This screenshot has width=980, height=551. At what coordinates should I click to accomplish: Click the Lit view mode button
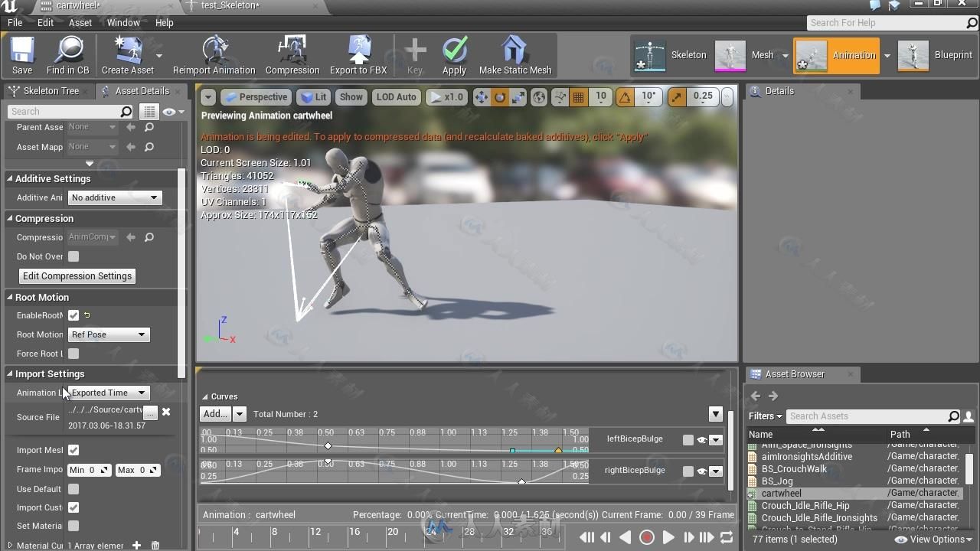click(x=314, y=97)
